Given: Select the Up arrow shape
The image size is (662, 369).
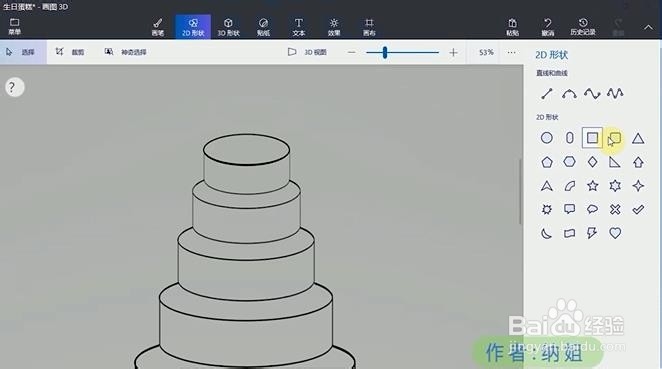Looking at the screenshot, I should 638,162.
